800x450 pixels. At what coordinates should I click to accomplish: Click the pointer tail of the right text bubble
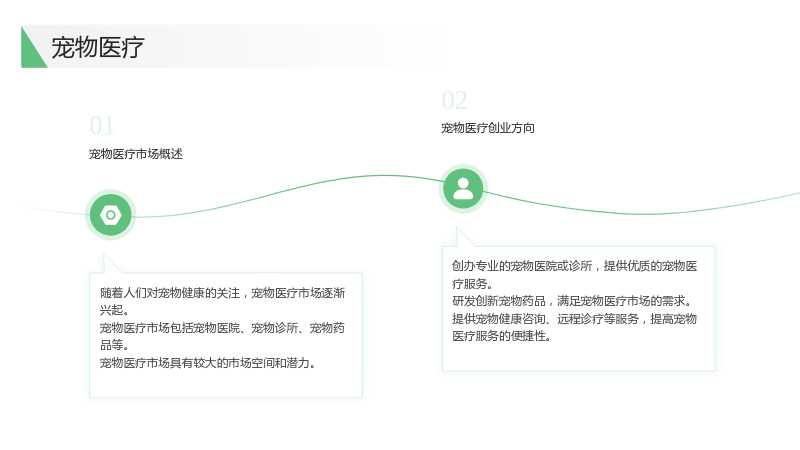pos(464,237)
